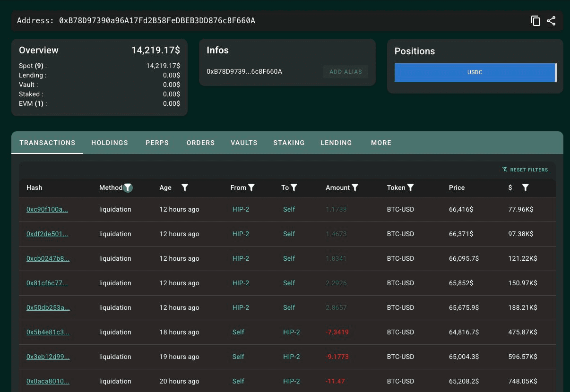Click the full address text in header

pos(157,21)
